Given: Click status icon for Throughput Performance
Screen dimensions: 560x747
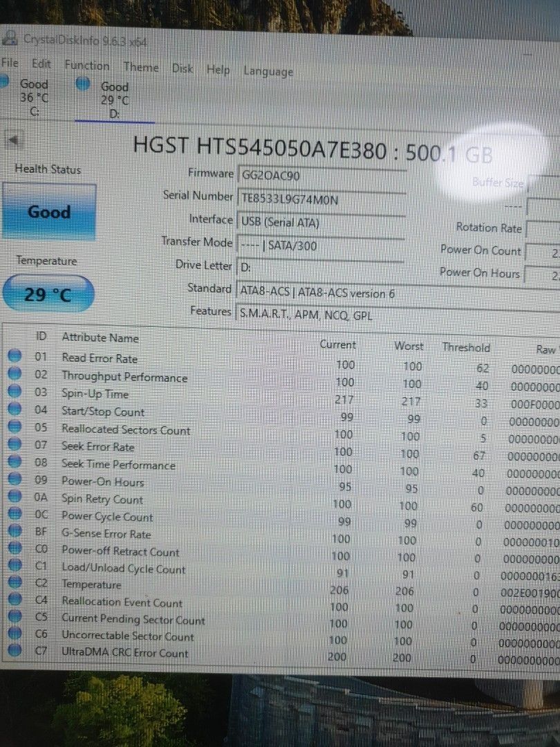Looking at the screenshot, I should click(x=15, y=373).
